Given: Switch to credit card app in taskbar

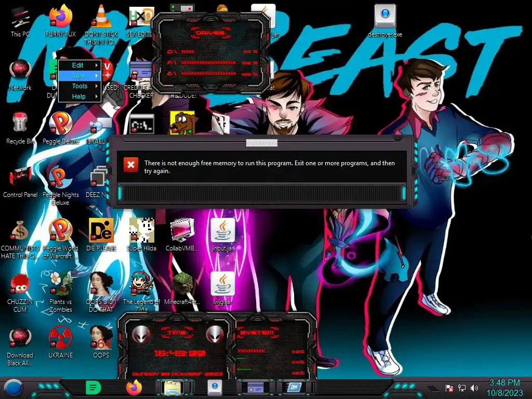Looking at the screenshot, I should tap(255, 388).
